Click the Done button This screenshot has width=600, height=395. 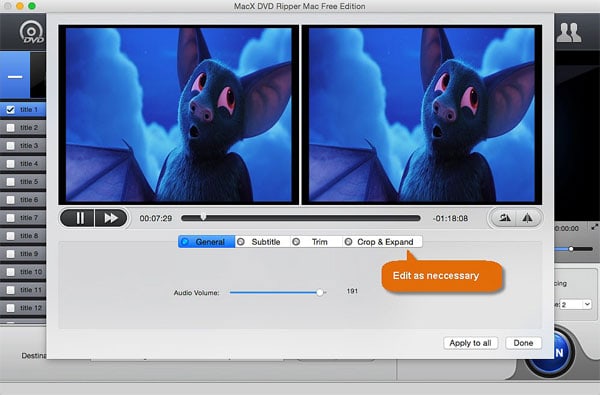point(523,343)
